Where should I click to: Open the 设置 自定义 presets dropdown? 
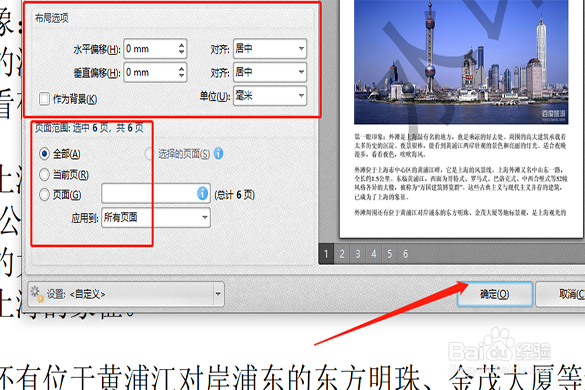pos(126,294)
